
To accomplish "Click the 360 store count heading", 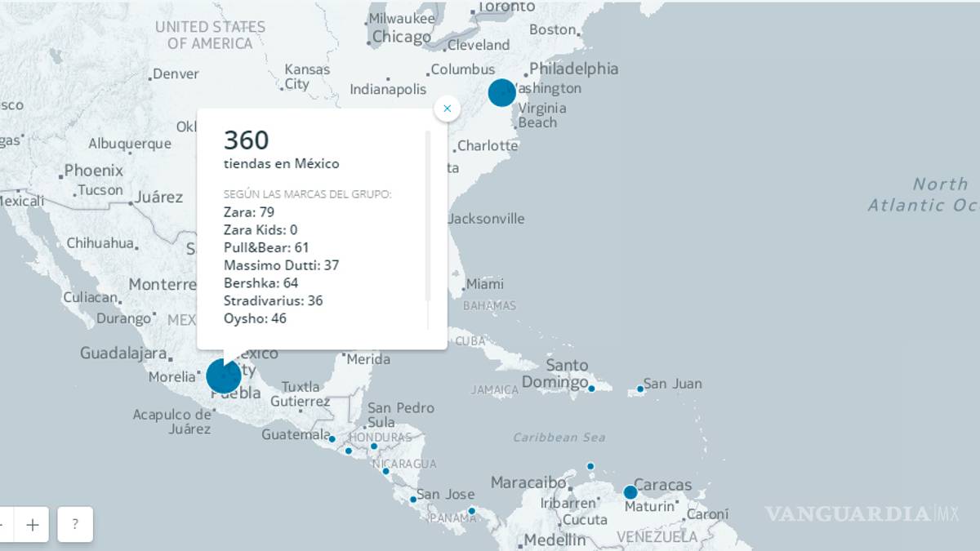I will click(246, 140).
